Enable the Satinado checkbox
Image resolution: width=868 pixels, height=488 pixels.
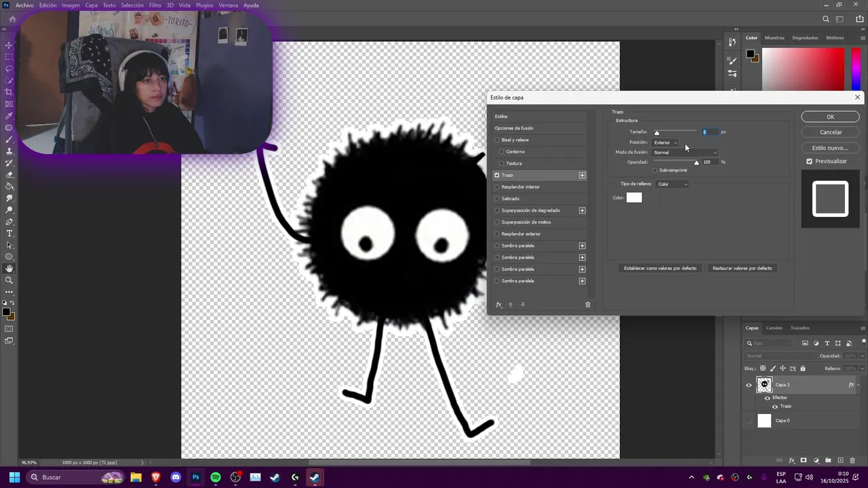click(497, 199)
